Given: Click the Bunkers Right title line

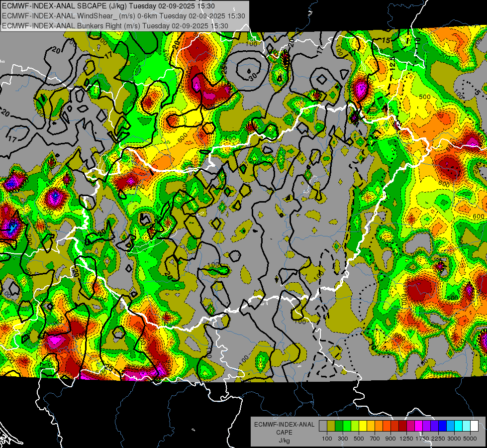Looking at the screenshot, I should 115,26.
